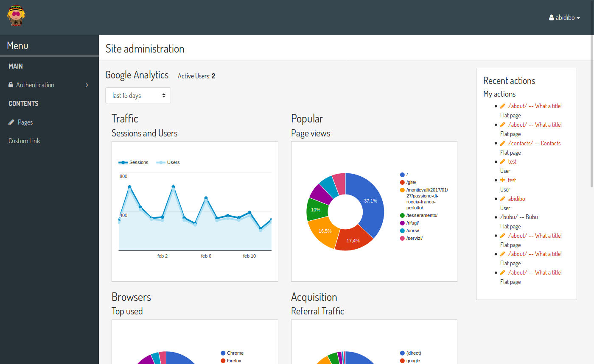Open the 'last 15 days' period selector

(x=138, y=95)
